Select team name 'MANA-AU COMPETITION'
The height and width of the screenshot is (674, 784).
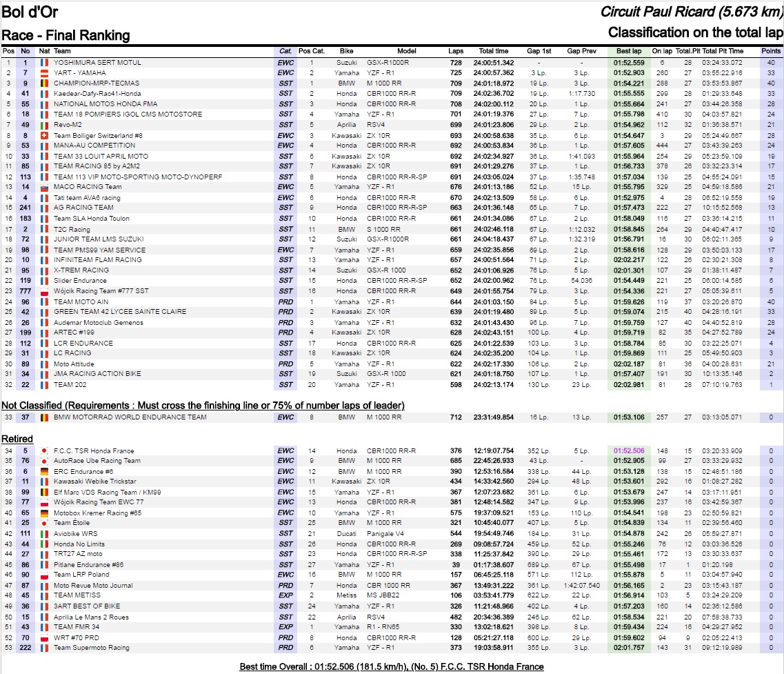coord(94,146)
